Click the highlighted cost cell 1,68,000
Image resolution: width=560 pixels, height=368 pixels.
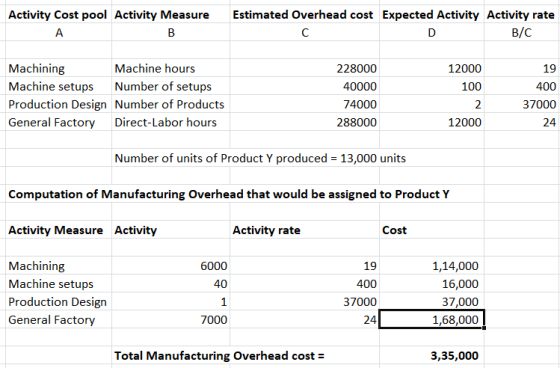(431, 319)
